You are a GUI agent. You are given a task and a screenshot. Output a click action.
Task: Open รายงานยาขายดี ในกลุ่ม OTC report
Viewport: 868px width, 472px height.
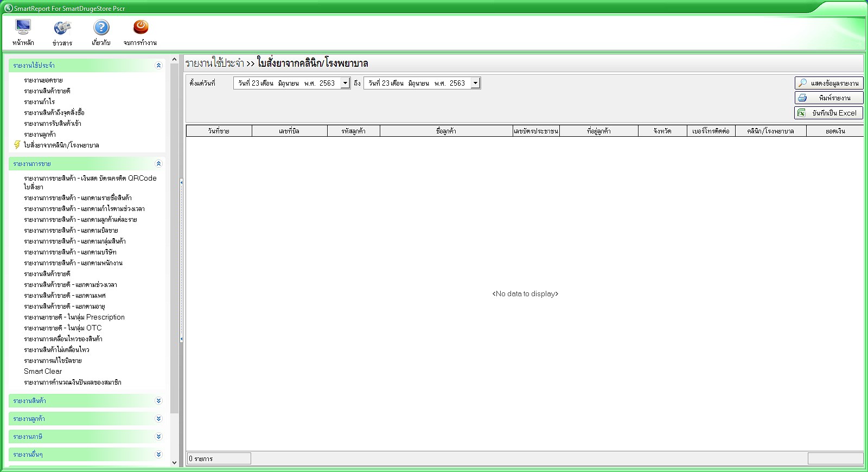63,328
